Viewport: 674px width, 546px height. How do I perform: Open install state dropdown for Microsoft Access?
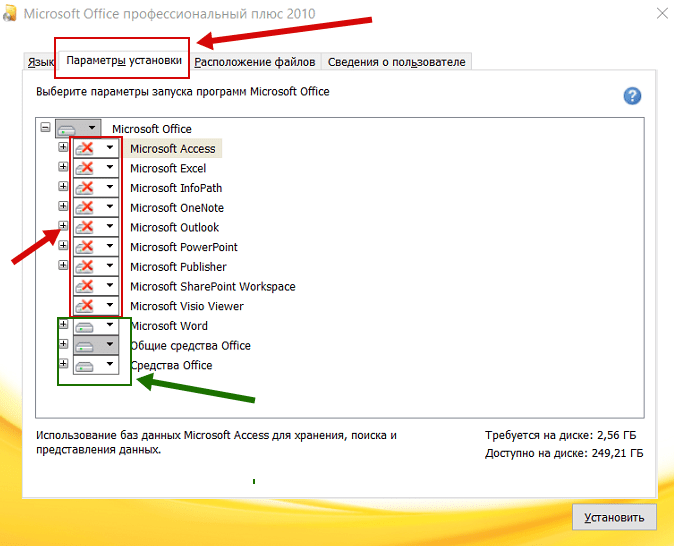coord(96,148)
